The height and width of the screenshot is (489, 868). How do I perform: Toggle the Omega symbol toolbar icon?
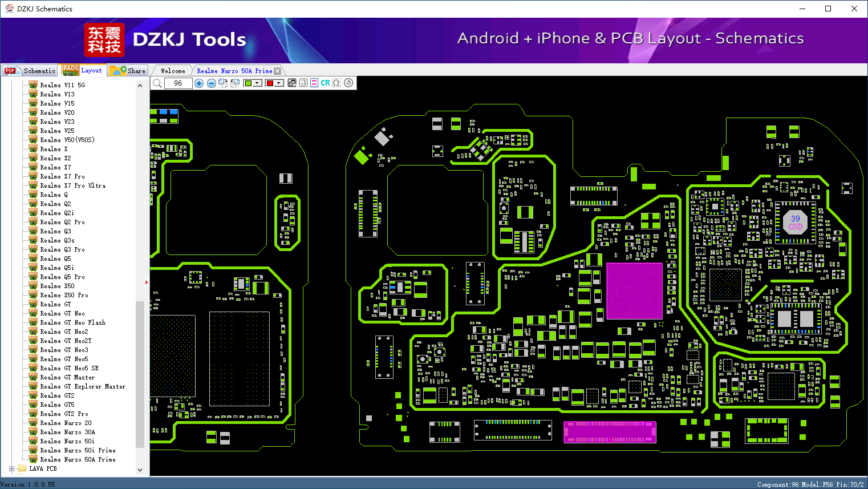point(336,83)
